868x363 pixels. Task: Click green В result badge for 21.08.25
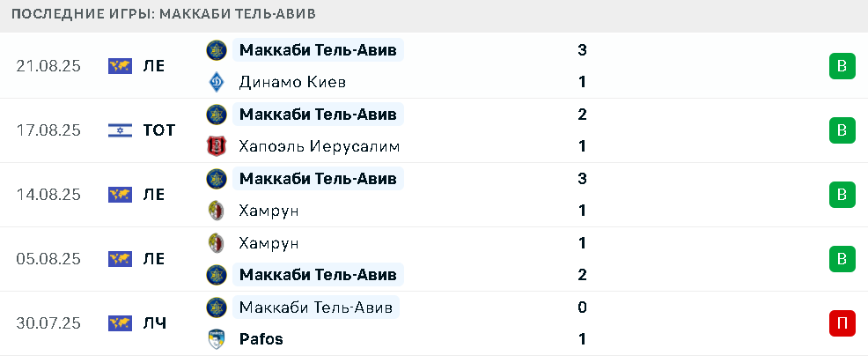[x=842, y=66]
